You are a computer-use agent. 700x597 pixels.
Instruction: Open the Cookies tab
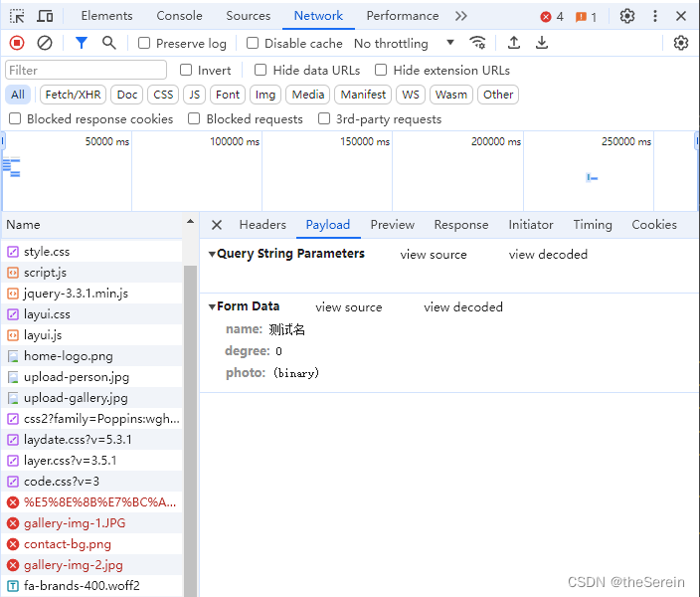pyautogui.click(x=654, y=225)
